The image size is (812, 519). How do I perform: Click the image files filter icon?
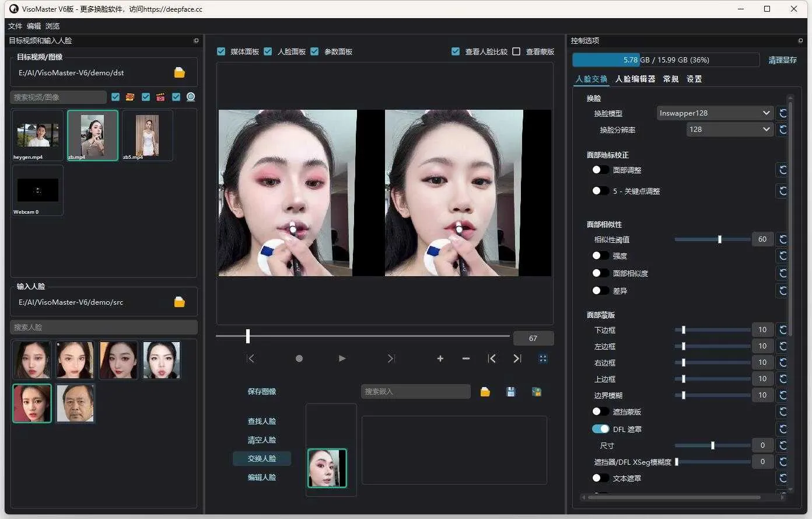(130, 97)
